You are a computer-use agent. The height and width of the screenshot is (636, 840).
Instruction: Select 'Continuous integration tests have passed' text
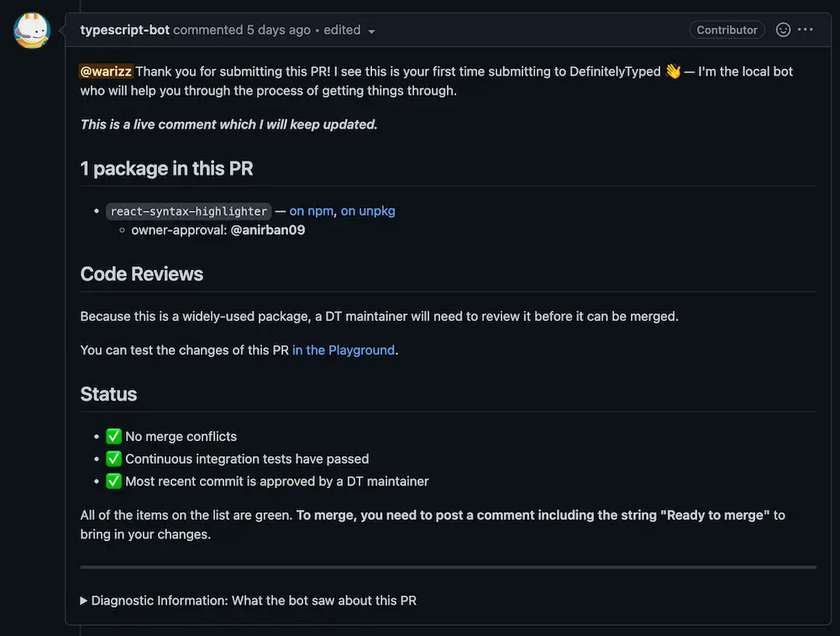pyautogui.click(x=247, y=459)
